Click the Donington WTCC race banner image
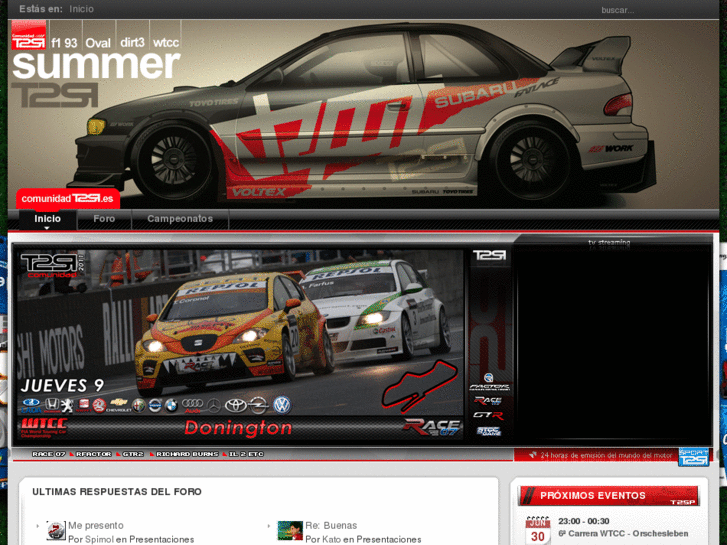The image size is (727, 545). tap(240, 346)
